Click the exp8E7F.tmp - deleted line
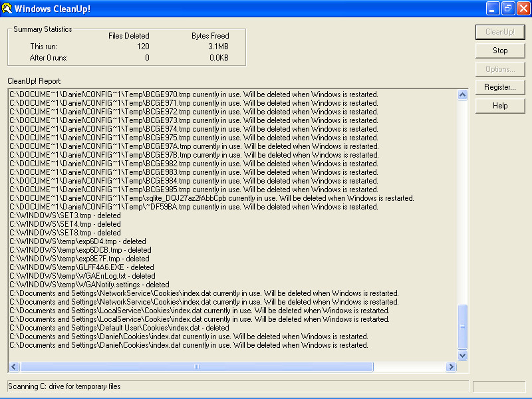This screenshot has width=532, height=399. tap(79, 259)
